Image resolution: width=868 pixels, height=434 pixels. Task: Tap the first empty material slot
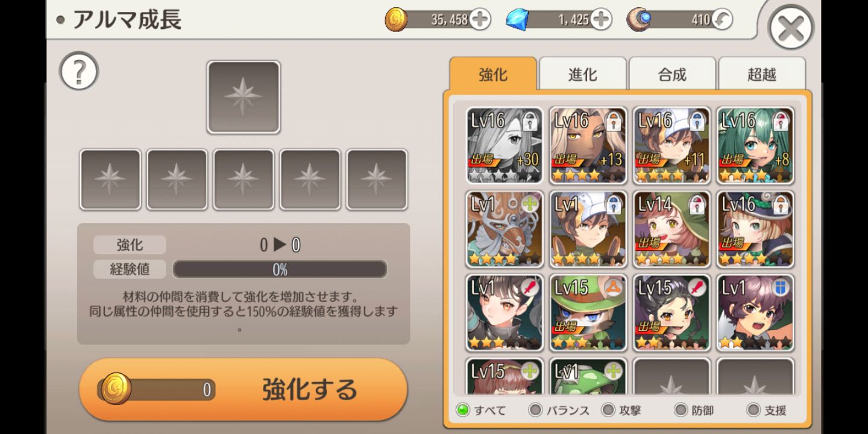point(110,180)
